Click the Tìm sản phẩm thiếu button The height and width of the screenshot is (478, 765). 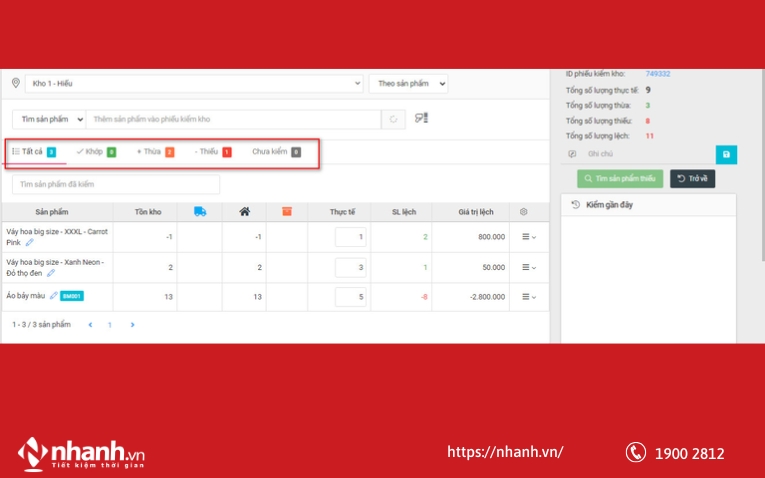click(x=620, y=179)
